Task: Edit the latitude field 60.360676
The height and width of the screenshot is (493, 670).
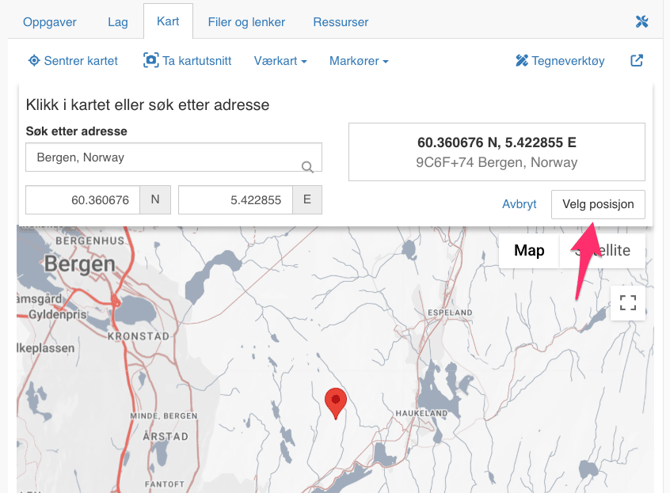Action: (82, 200)
